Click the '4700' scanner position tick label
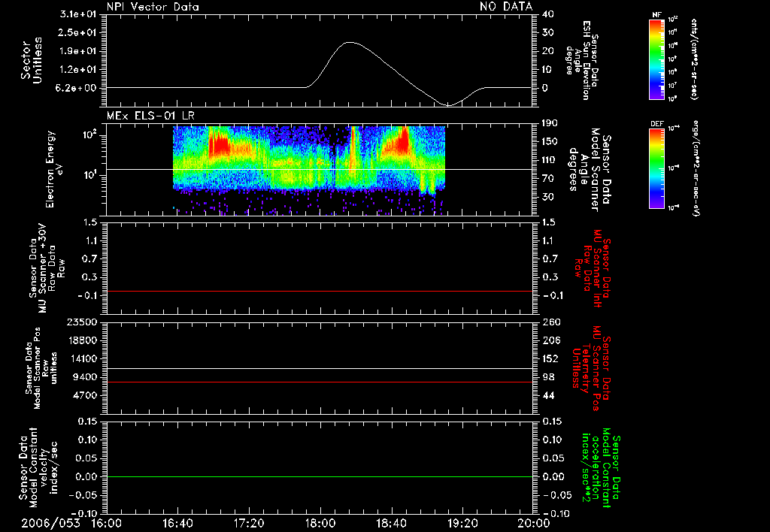The height and width of the screenshot is (532, 770). coord(84,395)
